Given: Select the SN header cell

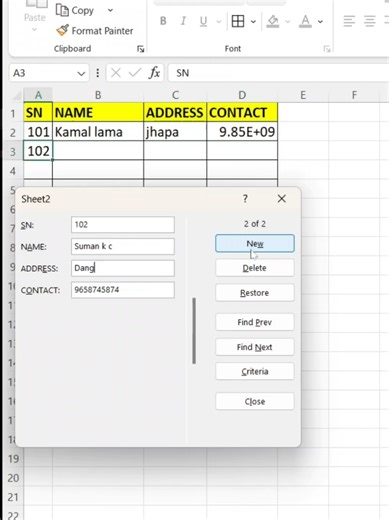Looking at the screenshot, I should click(x=38, y=112).
